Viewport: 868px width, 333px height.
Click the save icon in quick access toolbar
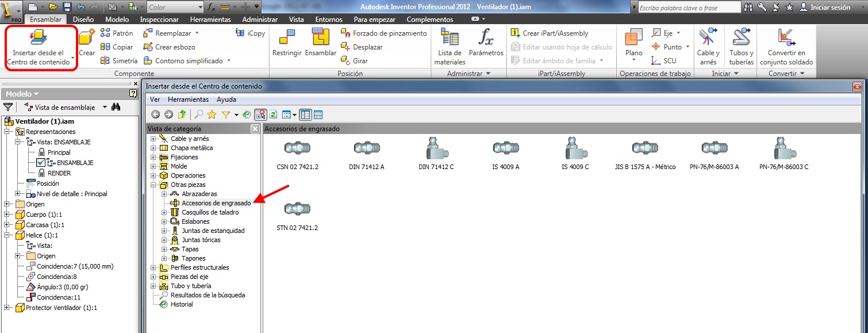pos(67,7)
